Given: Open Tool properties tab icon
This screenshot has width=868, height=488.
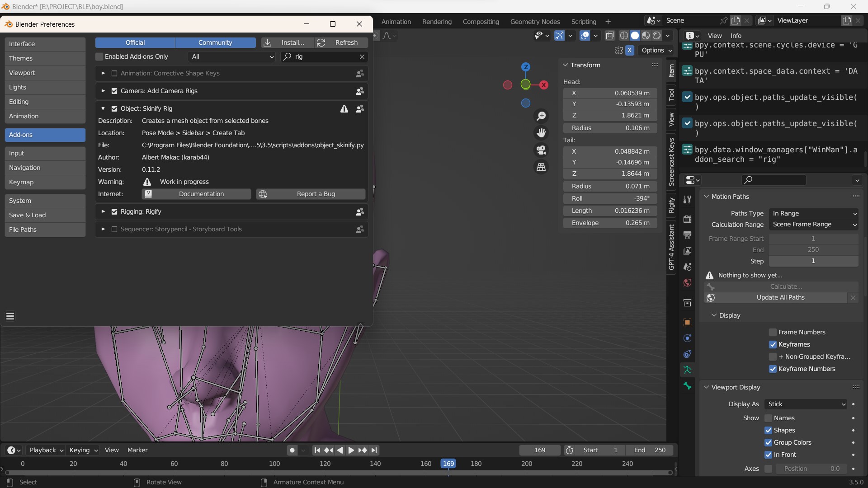Looking at the screenshot, I should [688, 199].
